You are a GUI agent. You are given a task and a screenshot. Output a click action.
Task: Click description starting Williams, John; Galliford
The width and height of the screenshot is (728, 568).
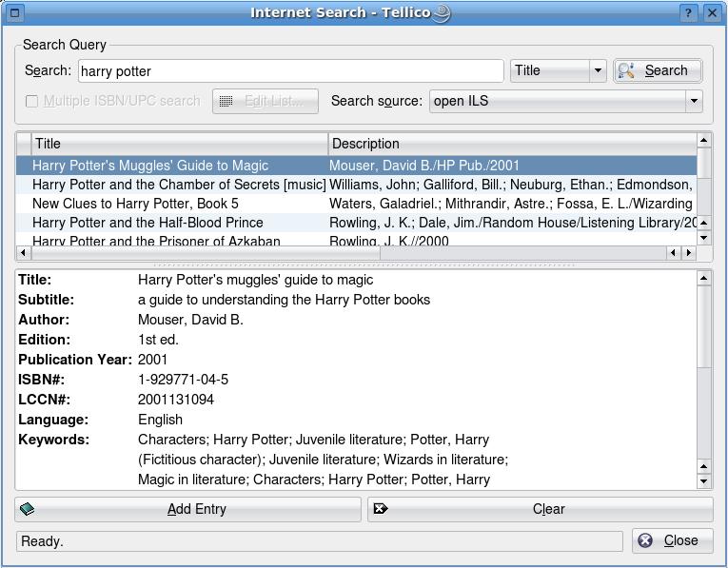point(511,185)
